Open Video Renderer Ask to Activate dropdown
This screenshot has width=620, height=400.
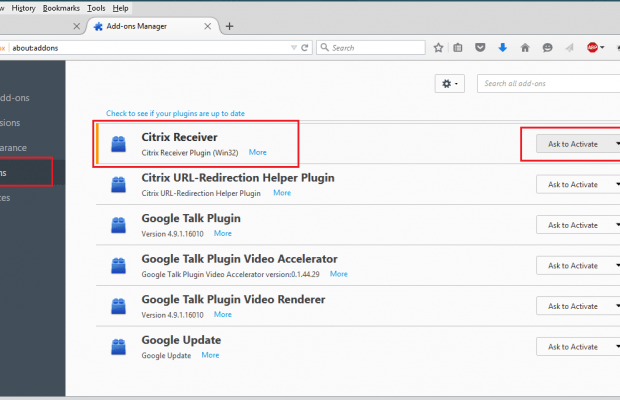click(578, 306)
